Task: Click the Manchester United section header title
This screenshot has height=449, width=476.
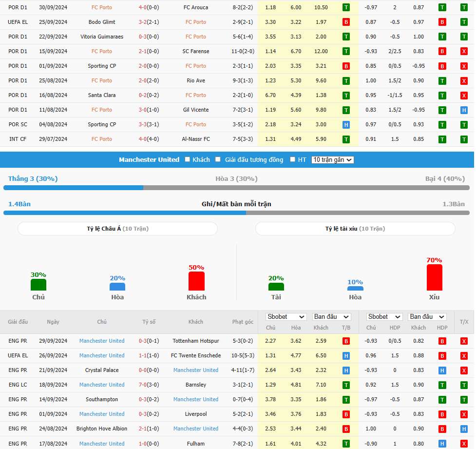Action: [x=149, y=160]
